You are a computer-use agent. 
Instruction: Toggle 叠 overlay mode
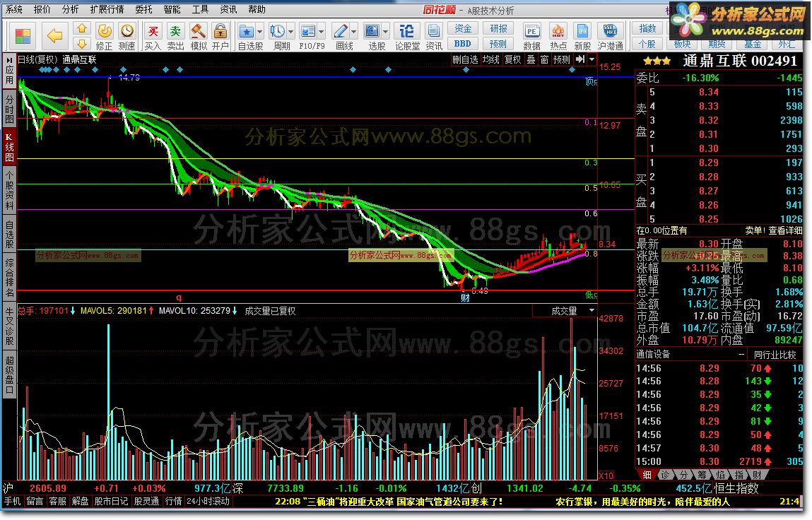531,59
